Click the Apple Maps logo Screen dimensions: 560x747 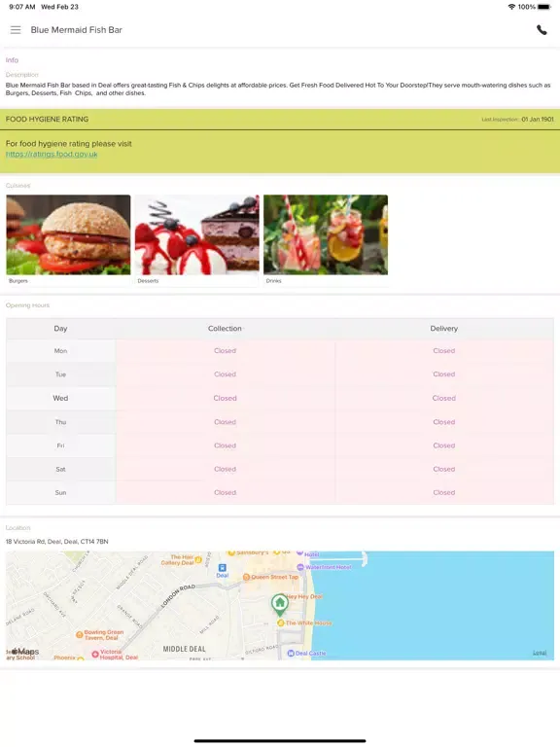click(x=25, y=652)
